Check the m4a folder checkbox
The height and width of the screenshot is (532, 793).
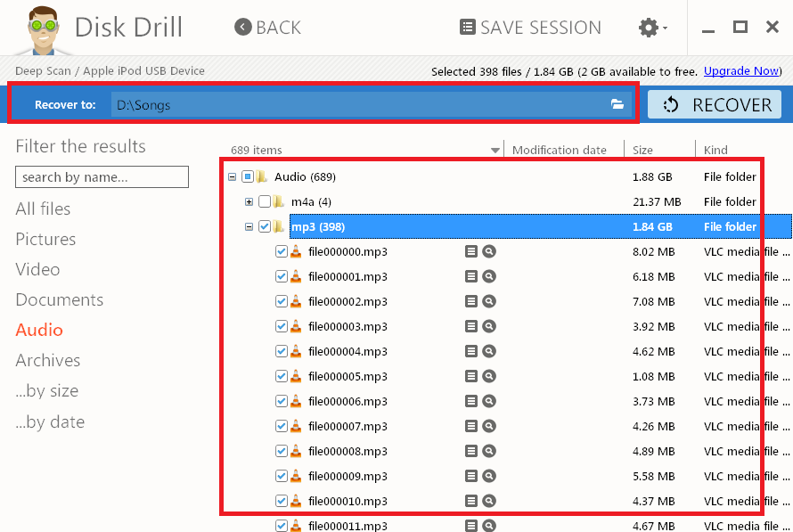coord(265,202)
